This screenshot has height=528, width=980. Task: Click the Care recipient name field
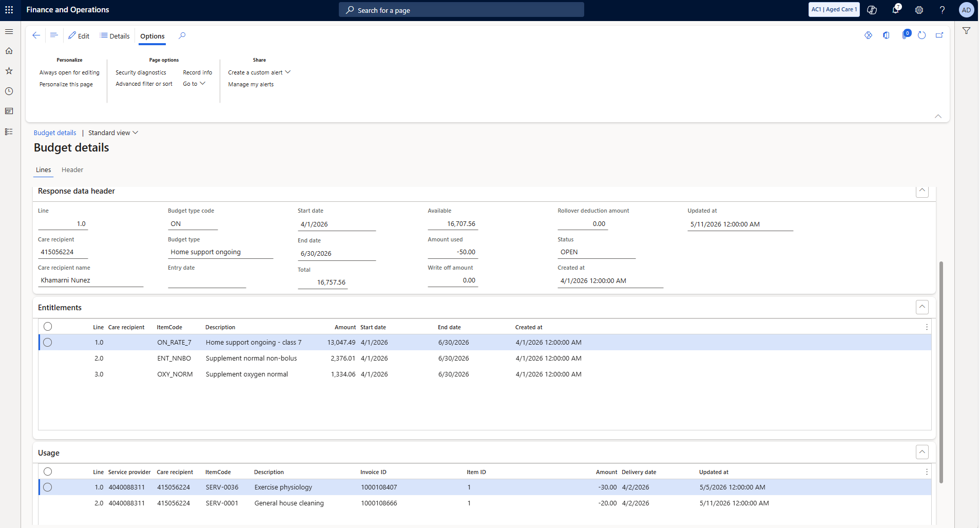click(x=91, y=280)
